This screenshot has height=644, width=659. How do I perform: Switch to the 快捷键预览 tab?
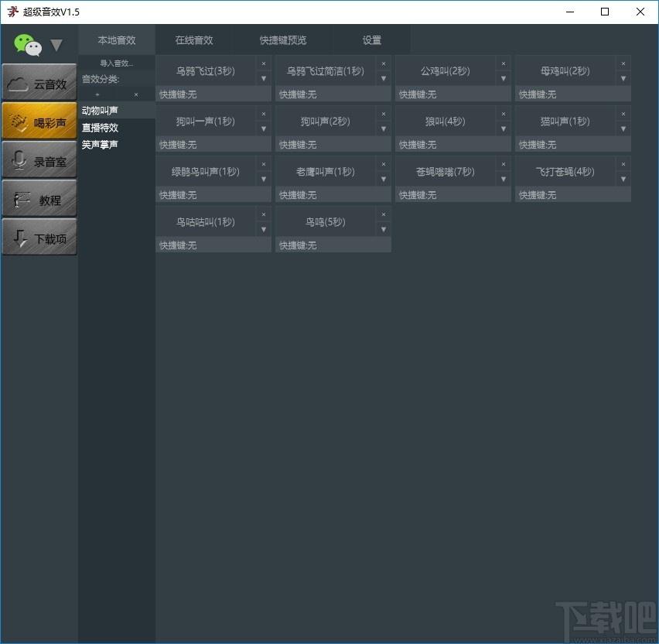pyautogui.click(x=283, y=40)
